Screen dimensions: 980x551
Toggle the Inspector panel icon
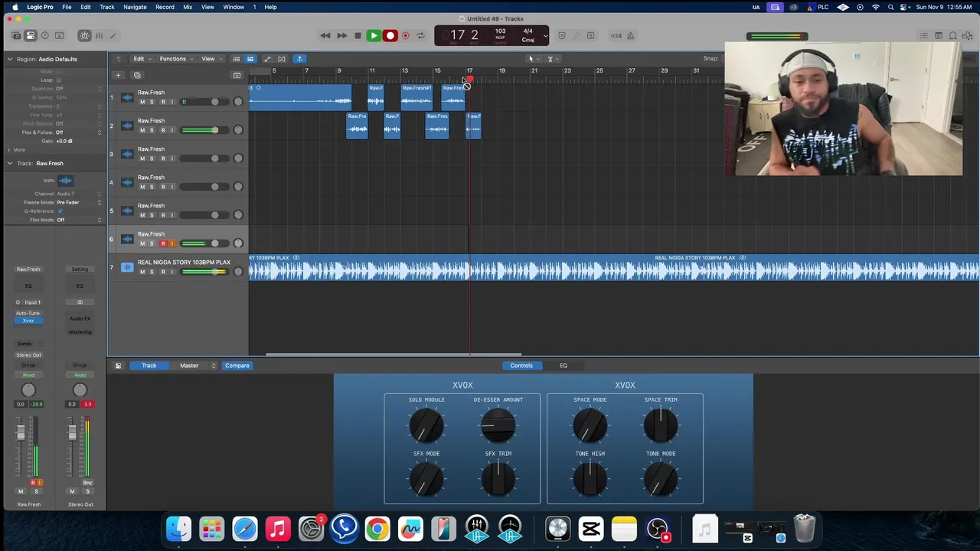click(x=31, y=35)
